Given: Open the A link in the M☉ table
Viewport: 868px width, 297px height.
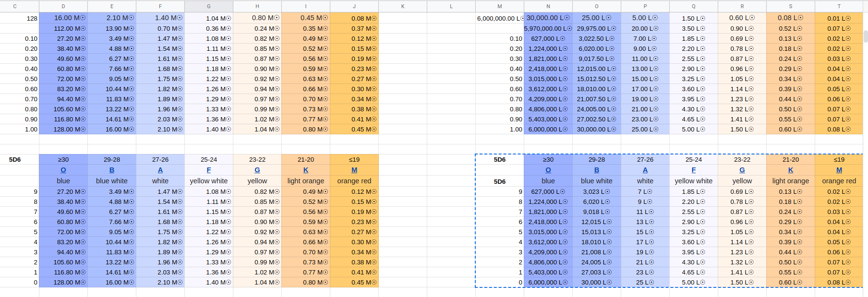Looking at the screenshot, I should click(x=160, y=170).
